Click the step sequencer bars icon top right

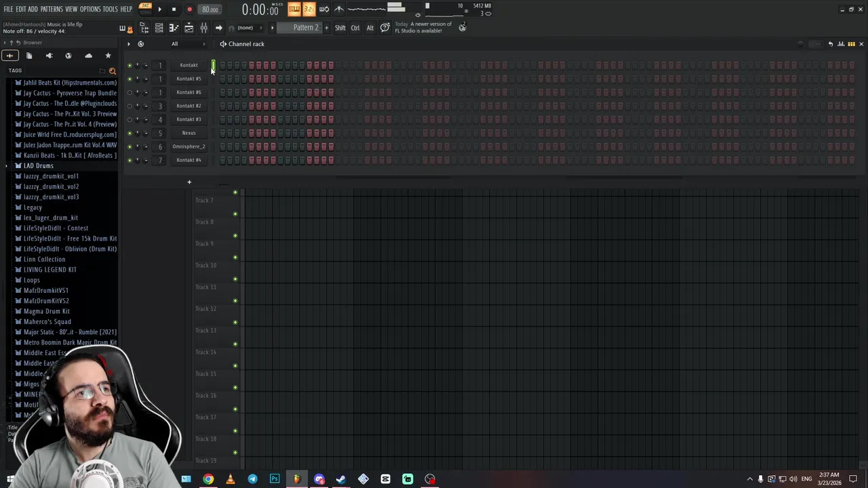851,44
